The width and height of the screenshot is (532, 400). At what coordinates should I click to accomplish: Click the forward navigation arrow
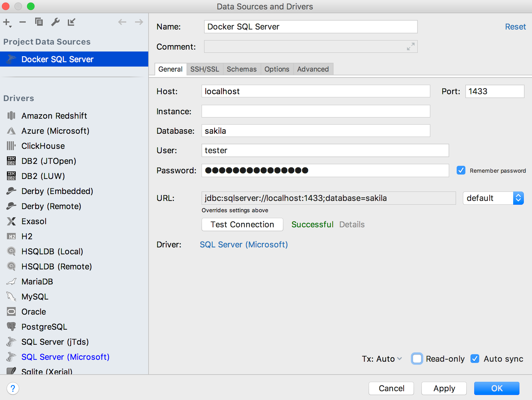(x=139, y=22)
